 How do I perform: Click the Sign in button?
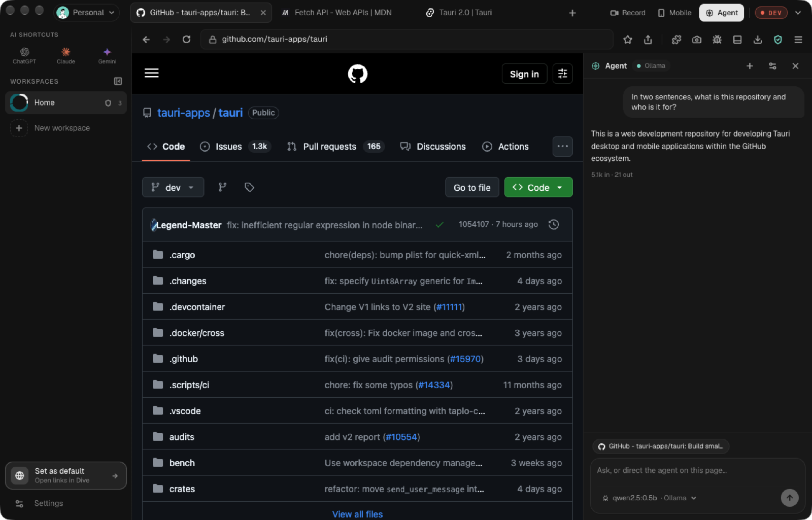(524, 74)
